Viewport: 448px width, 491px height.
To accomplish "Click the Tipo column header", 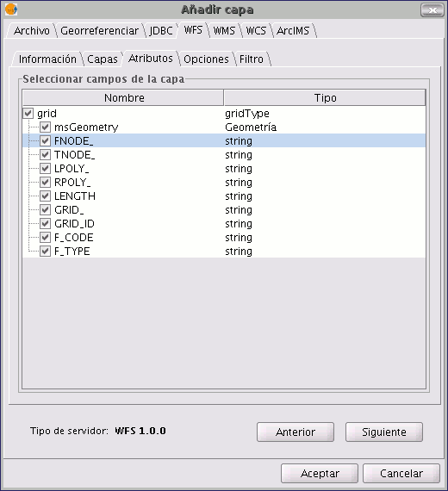I will point(325,97).
